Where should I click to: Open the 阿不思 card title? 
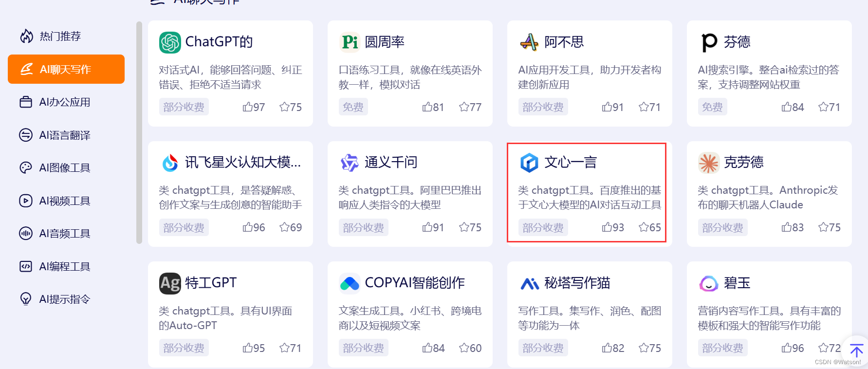564,42
